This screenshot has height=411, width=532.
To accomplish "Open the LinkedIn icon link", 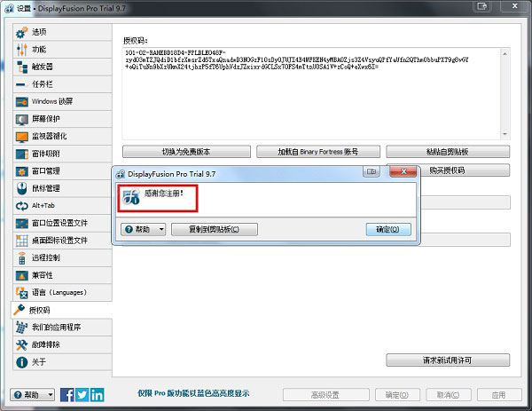I will (x=97, y=394).
